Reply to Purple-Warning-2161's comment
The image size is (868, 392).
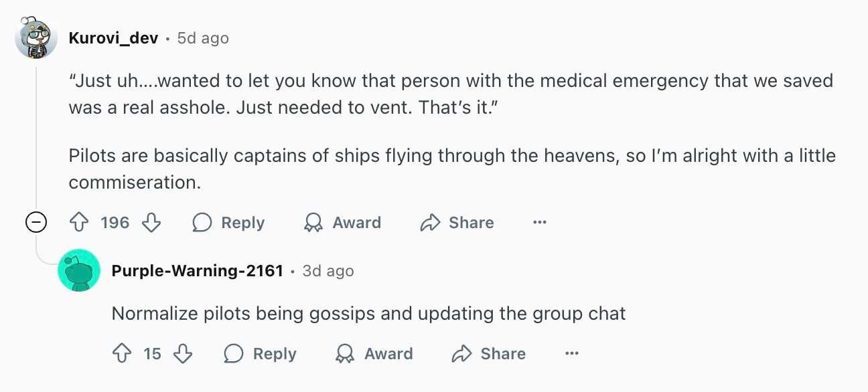[260, 354]
